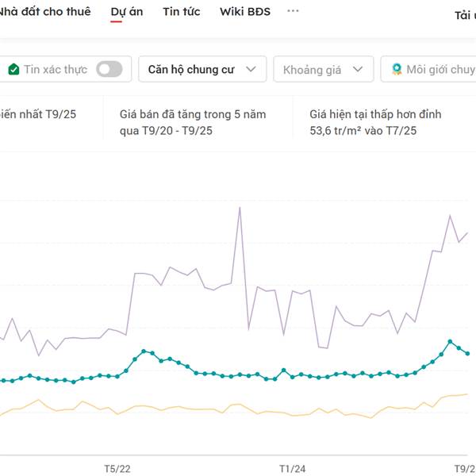The height and width of the screenshot is (476, 476).
Task: Click the purple line's highest spike
Action: pos(240,207)
